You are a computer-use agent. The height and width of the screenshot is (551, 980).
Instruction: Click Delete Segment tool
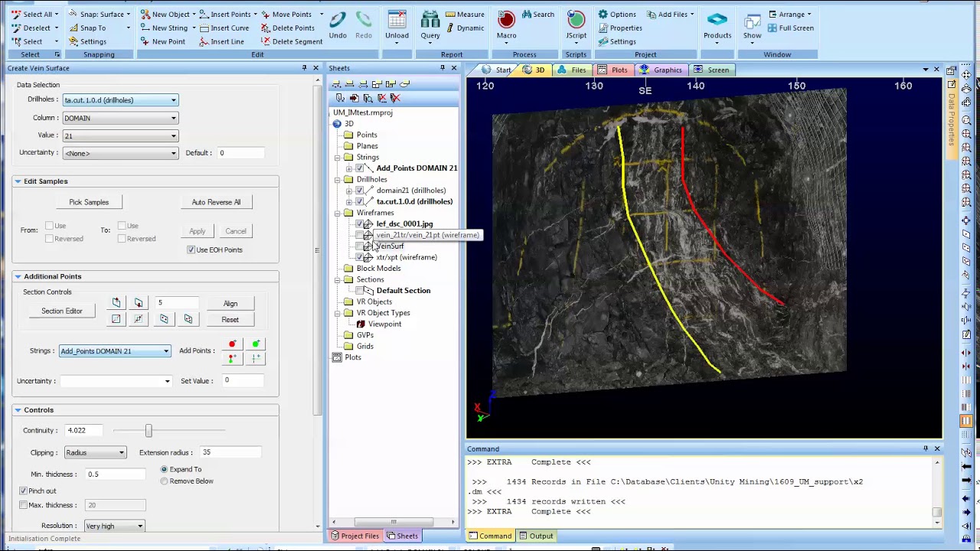tap(291, 41)
